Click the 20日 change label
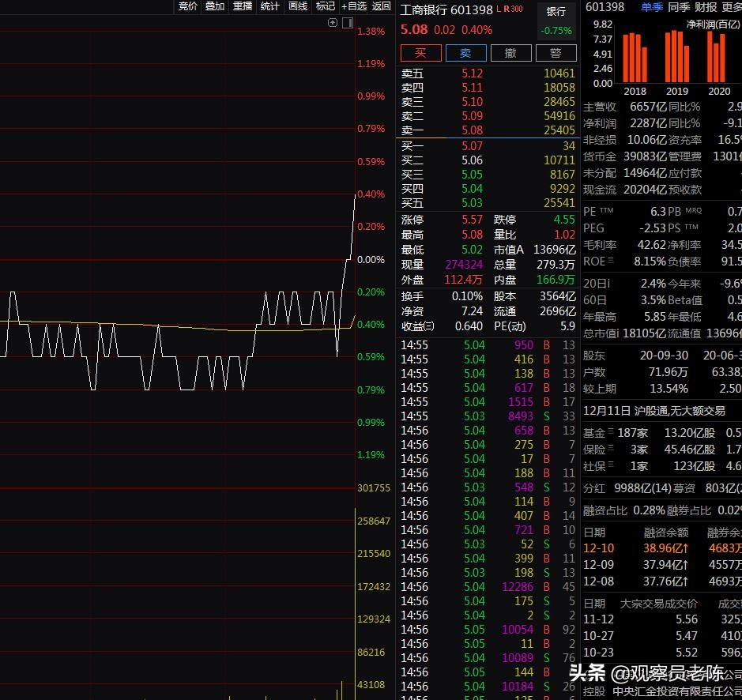The width and height of the screenshot is (742, 700). point(597,284)
